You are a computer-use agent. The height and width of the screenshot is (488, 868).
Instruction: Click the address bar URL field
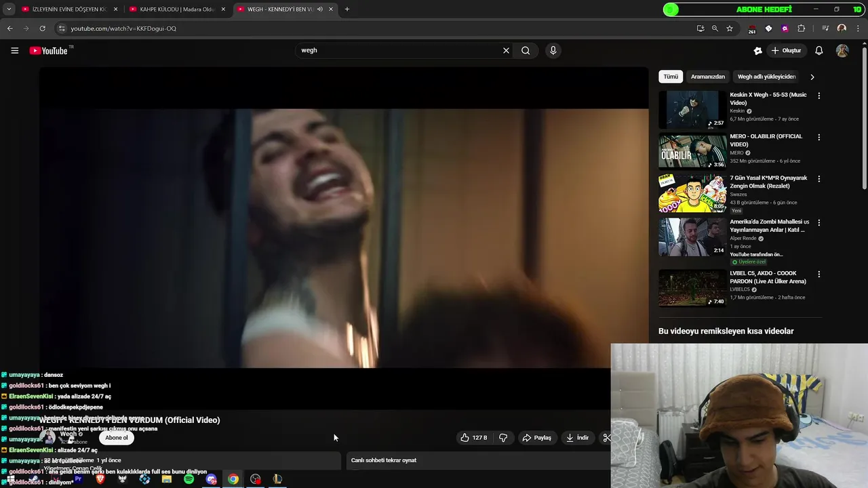point(380,28)
